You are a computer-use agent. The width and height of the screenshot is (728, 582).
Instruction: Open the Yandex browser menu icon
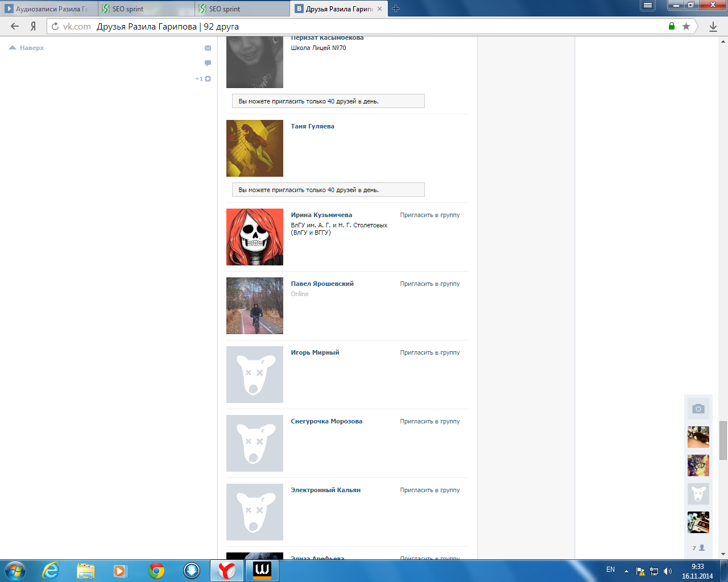(x=647, y=5)
